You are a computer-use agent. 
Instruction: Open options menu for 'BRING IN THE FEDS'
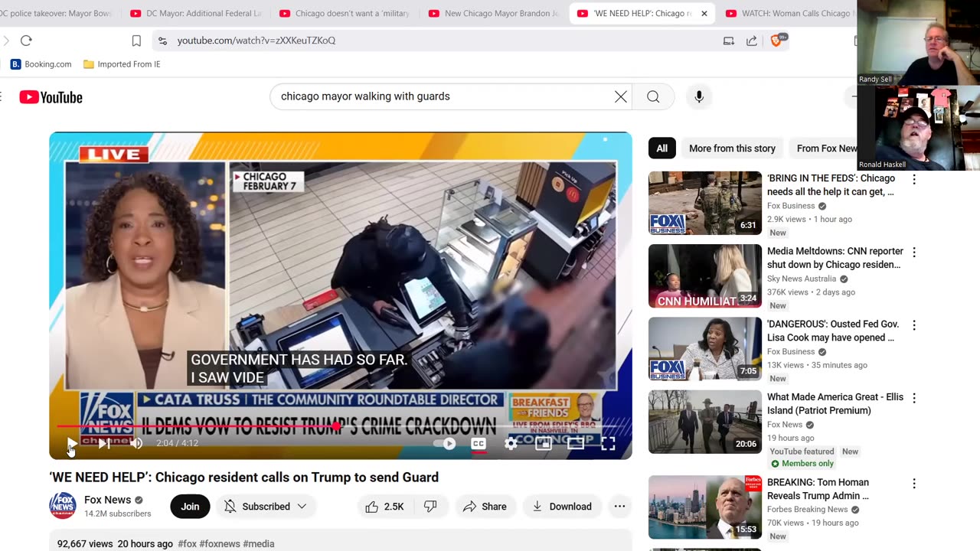913,179
